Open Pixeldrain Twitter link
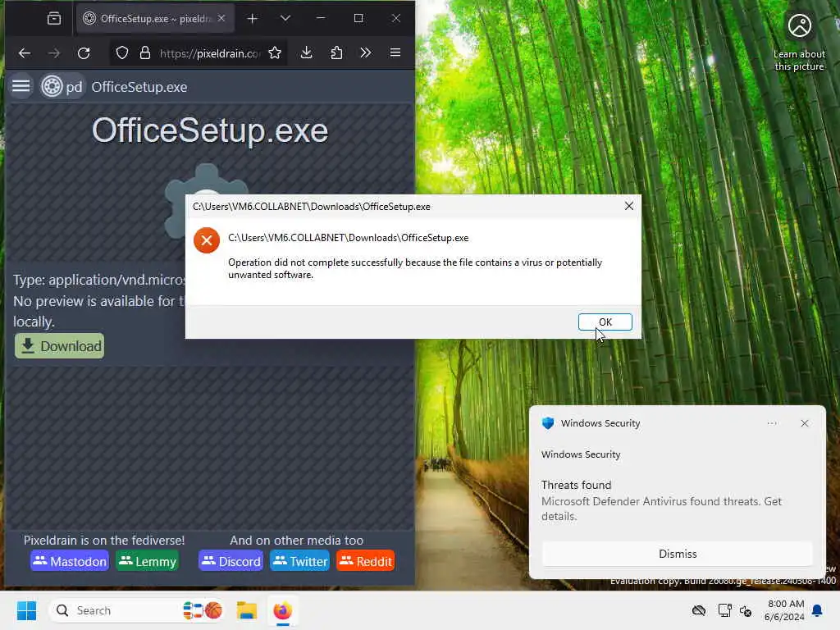 coord(299,561)
